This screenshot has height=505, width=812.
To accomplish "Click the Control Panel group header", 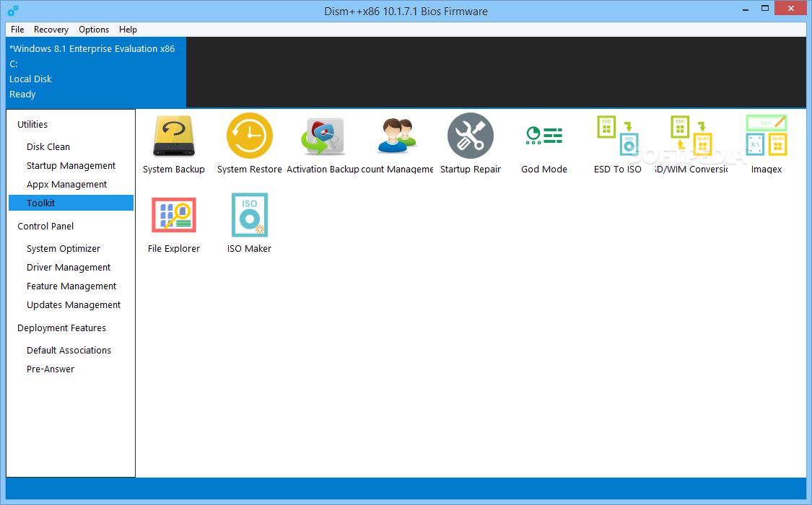I will pyautogui.click(x=45, y=226).
